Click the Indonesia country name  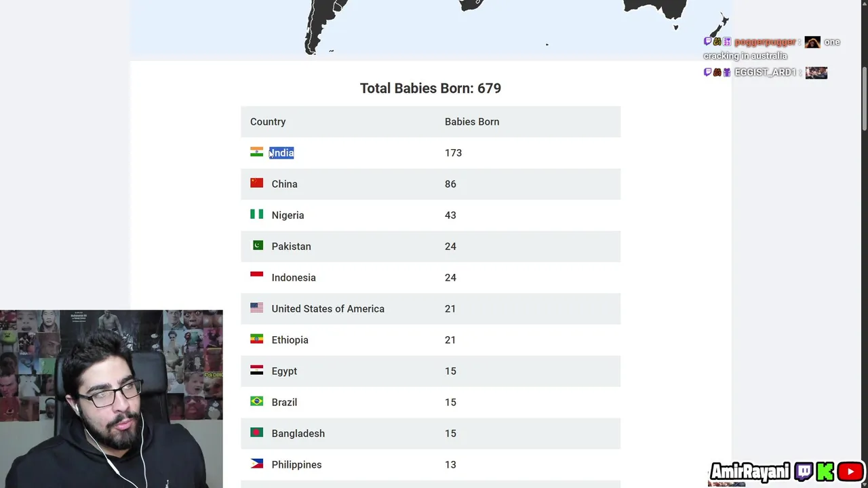(294, 278)
